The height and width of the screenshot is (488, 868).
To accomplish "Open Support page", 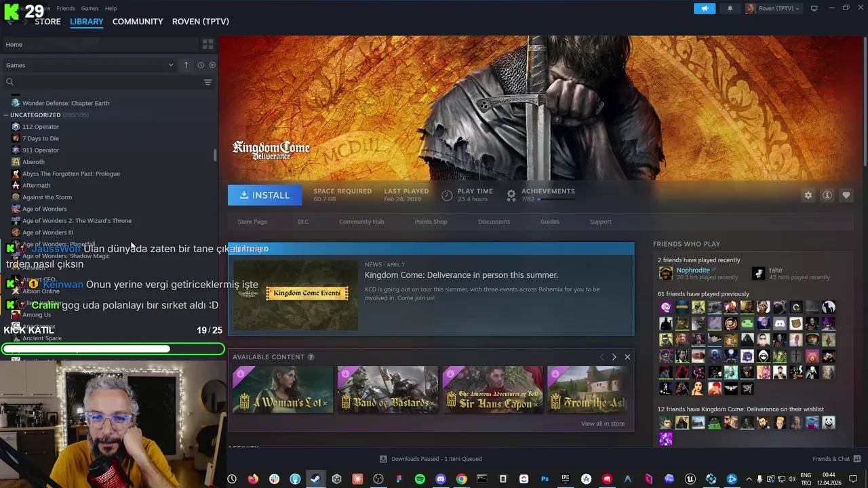I will (600, 222).
